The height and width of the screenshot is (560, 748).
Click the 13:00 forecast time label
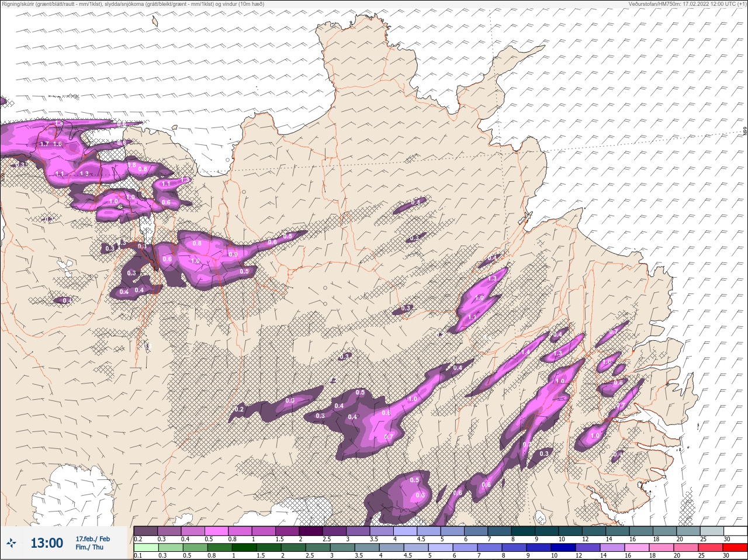point(47,543)
